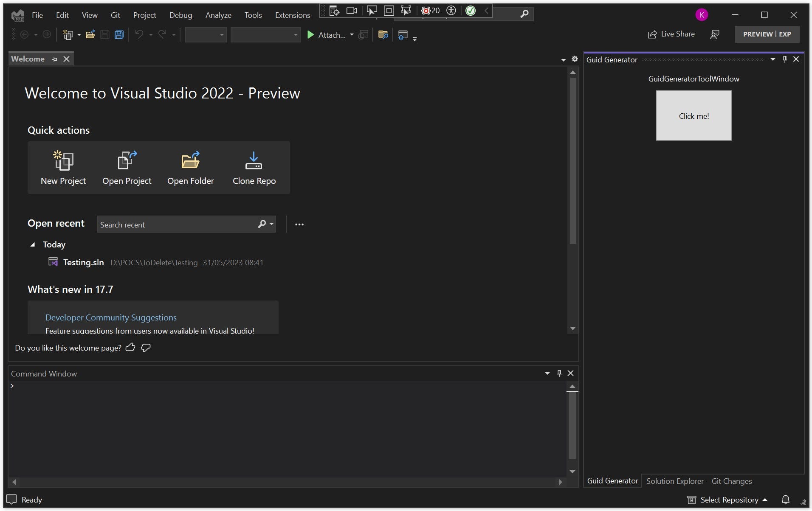
Task: Close the Command Window panel
Action: (571, 373)
